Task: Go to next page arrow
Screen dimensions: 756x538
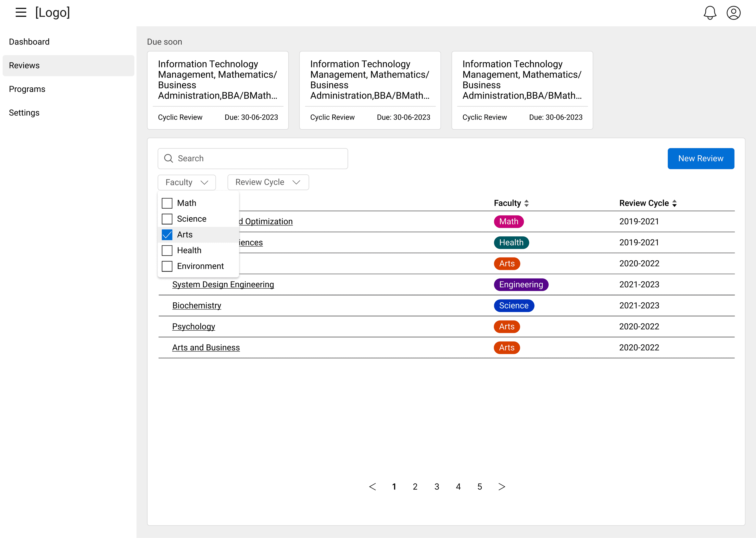Action: 501,487
